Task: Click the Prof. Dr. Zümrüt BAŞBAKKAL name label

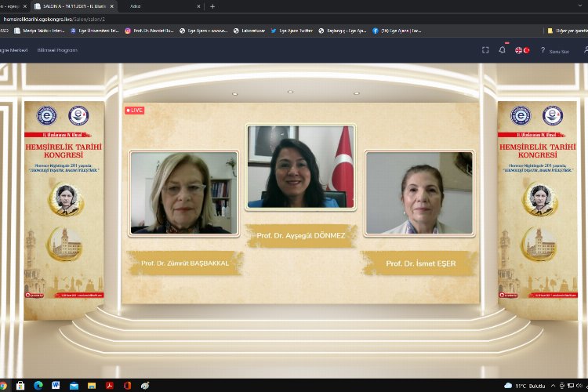Action: coord(185,263)
